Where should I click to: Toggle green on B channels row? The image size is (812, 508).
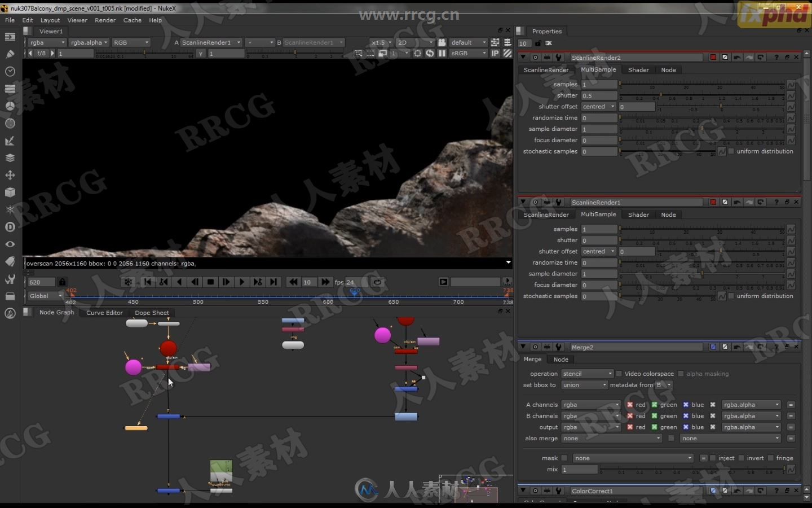[x=654, y=416]
